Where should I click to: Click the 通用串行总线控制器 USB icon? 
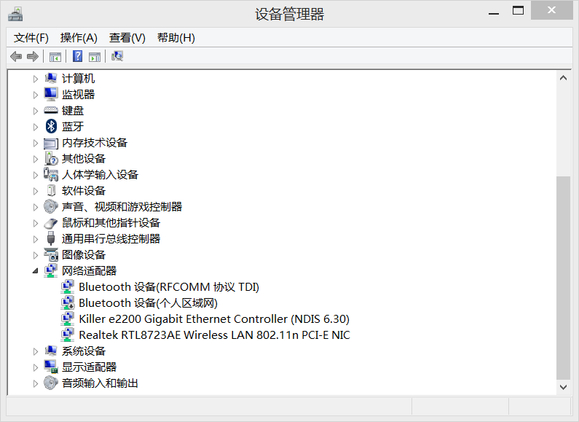[x=51, y=239]
